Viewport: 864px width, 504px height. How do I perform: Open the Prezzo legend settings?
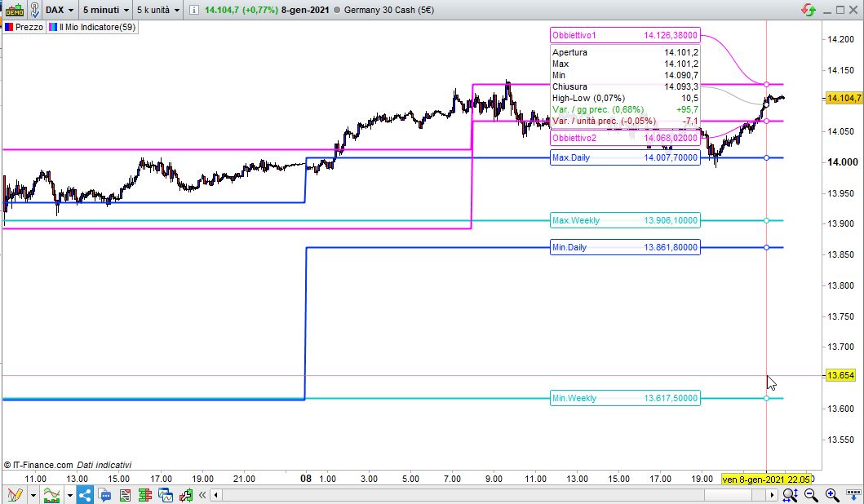[24, 27]
